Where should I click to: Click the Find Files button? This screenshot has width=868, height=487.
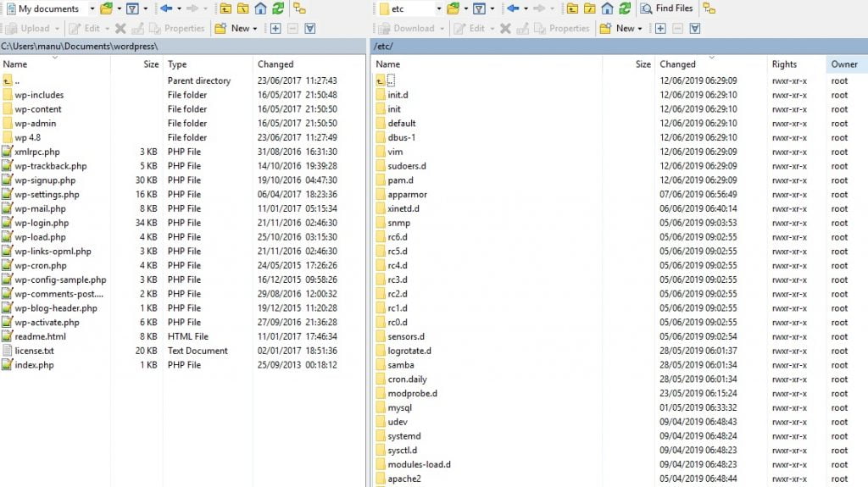(x=666, y=8)
